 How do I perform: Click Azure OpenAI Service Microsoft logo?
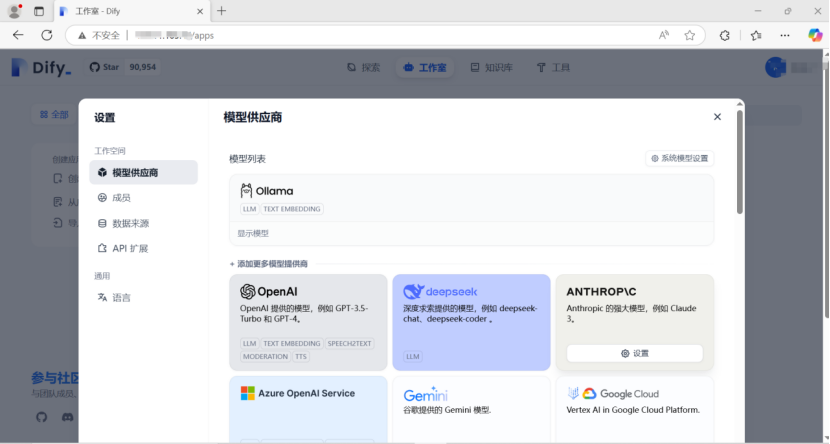[x=247, y=393]
